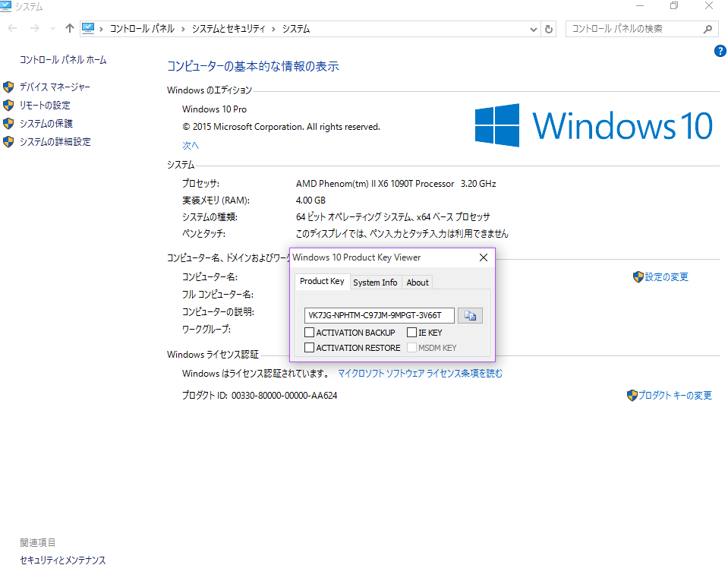Open セキュリティとメンテナンス link

coord(63,560)
